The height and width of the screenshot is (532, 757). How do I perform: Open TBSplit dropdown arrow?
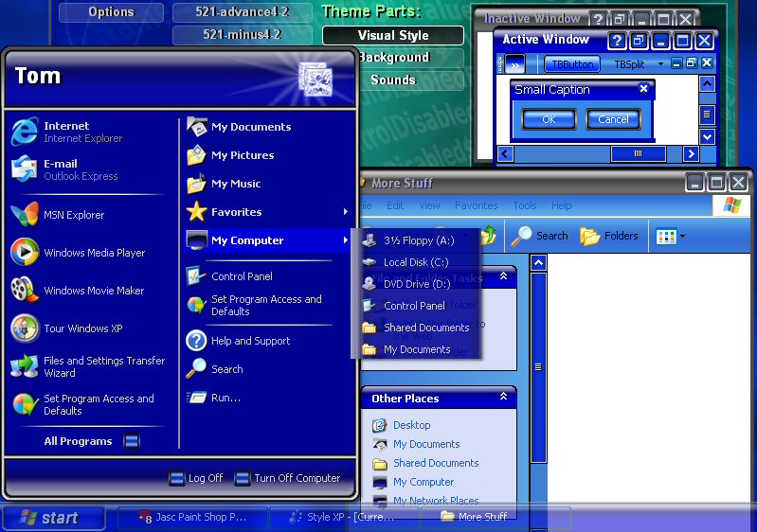(660, 63)
